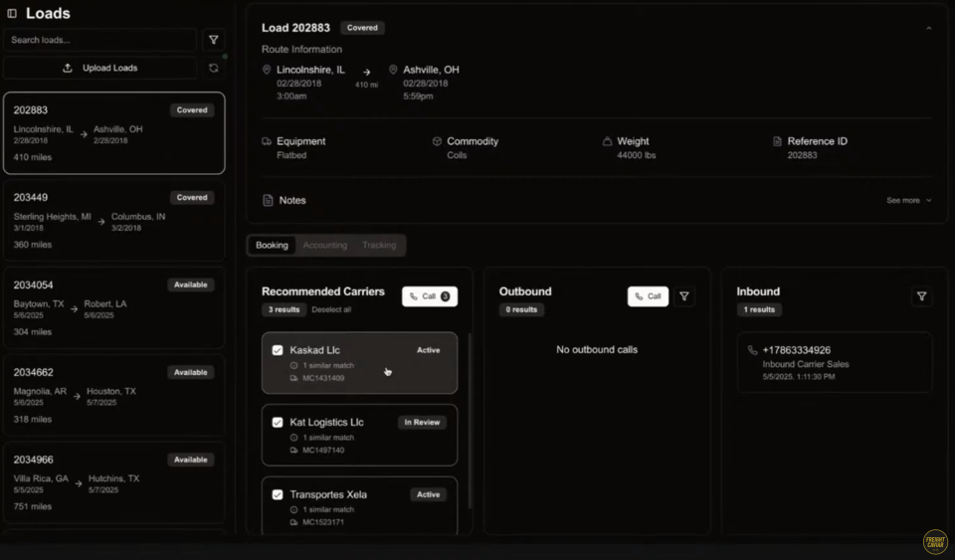Click the Notes document icon
Viewport: 955px width, 560px height.
[x=268, y=200]
